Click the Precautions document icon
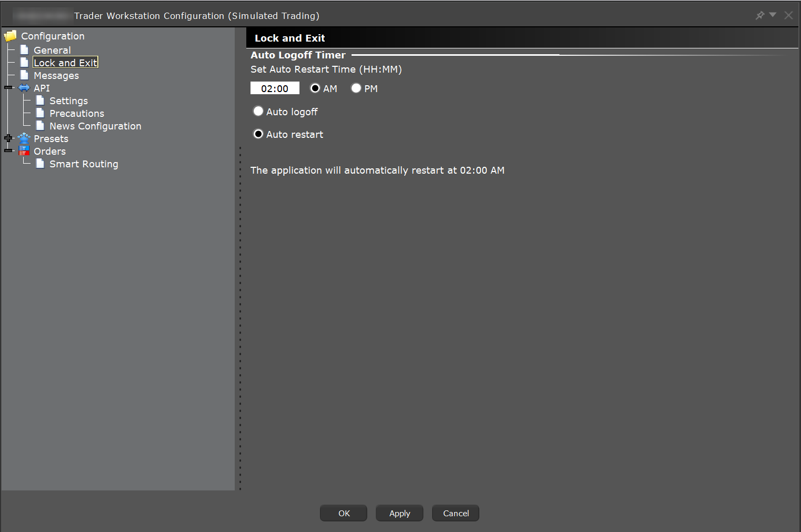801x532 pixels. click(x=40, y=113)
